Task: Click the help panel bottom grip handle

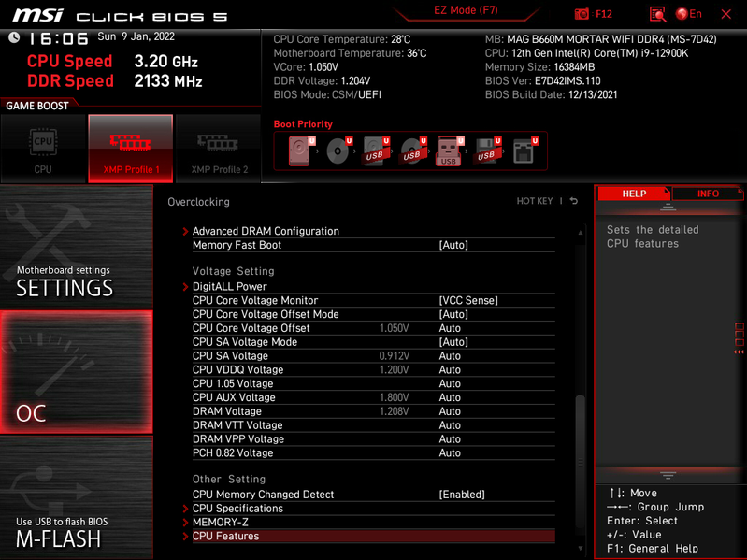Action: coord(668,475)
